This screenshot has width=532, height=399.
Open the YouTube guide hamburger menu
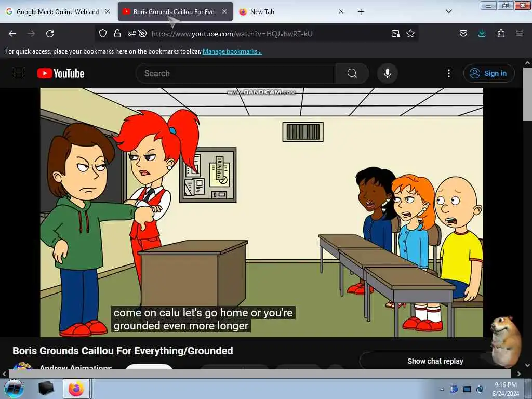(x=19, y=73)
